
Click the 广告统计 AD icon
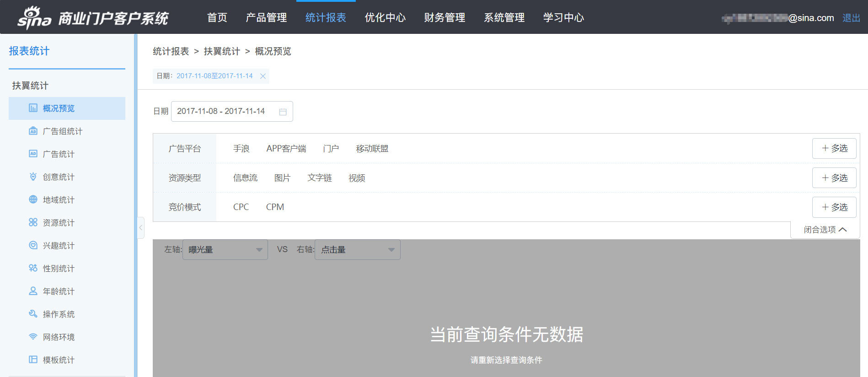33,154
